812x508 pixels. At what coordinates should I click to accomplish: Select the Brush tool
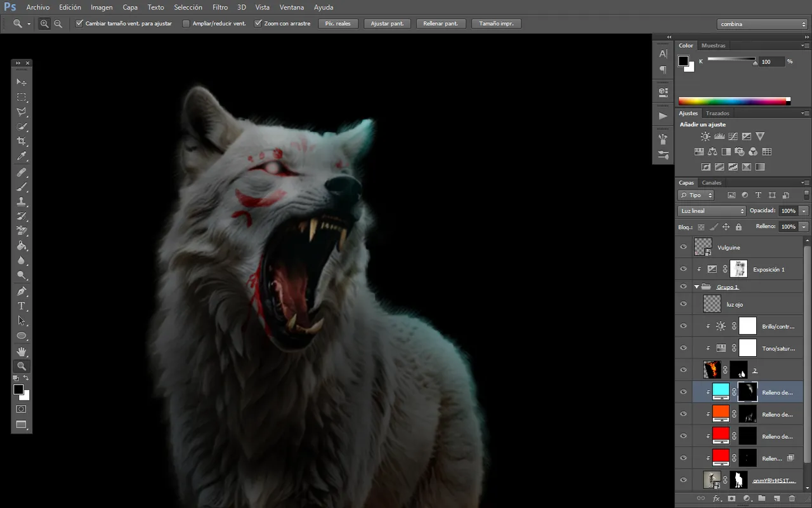[x=22, y=187]
